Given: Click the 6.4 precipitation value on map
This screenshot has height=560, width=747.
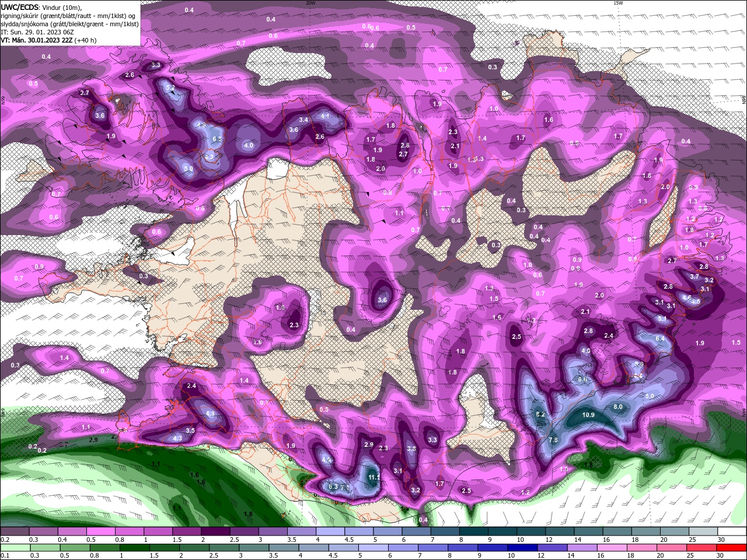Looking at the screenshot, I should [660, 338].
